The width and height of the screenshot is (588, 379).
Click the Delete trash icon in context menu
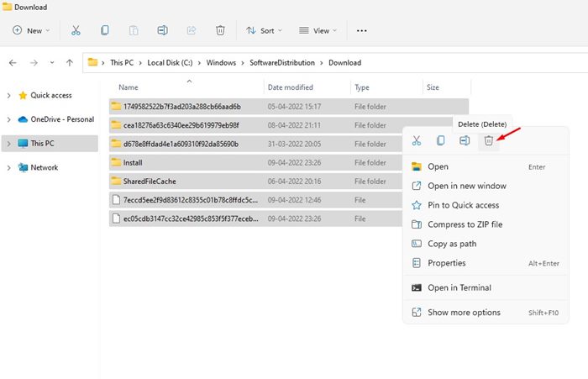[x=488, y=141]
